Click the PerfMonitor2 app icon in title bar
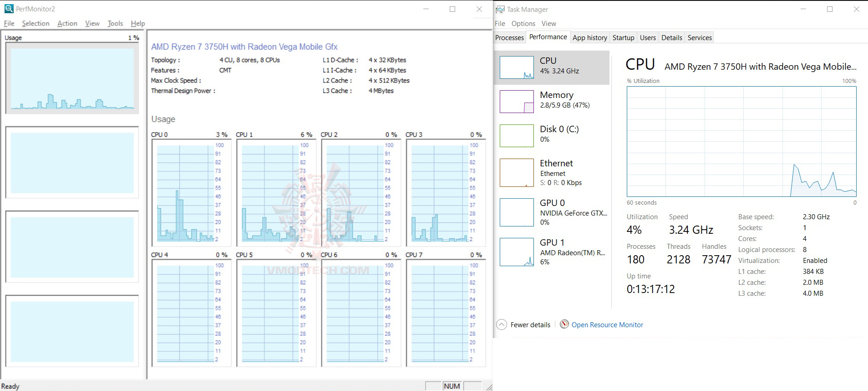 pos(9,9)
